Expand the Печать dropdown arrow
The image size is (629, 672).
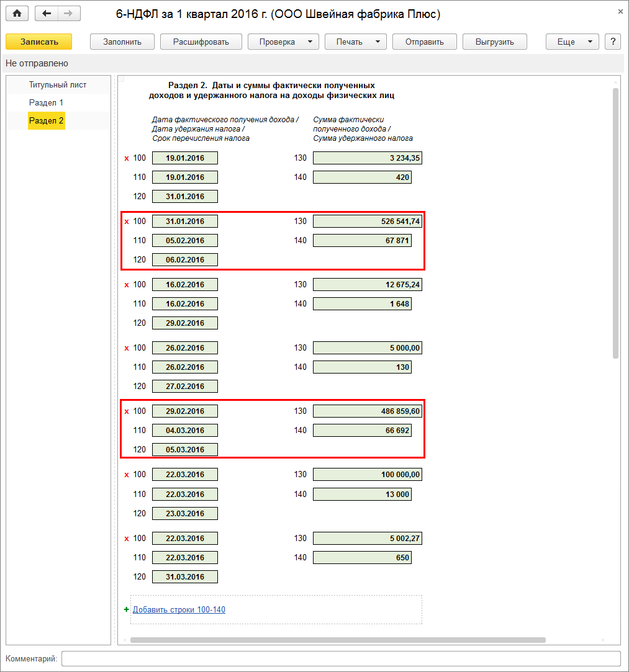(x=378, y=42)
